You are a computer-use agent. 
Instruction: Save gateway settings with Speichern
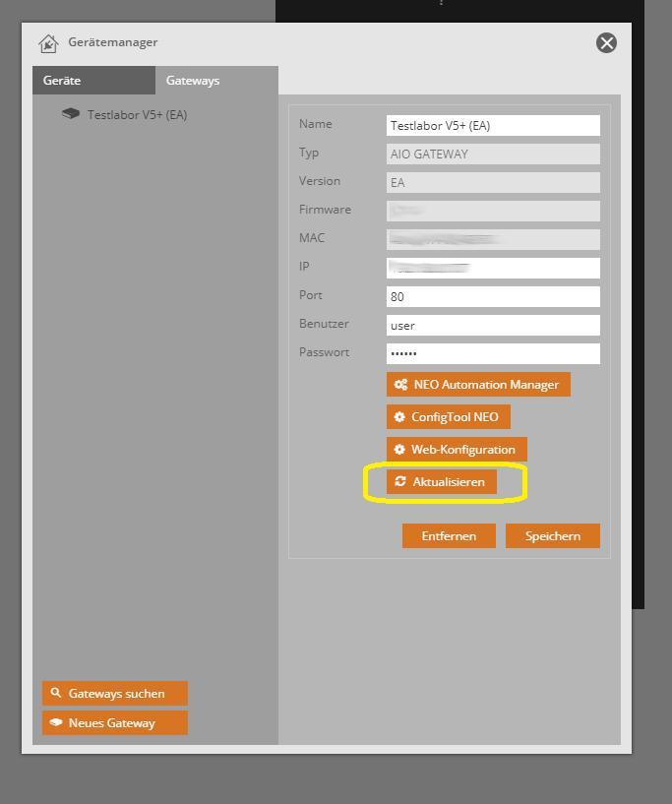552,536
